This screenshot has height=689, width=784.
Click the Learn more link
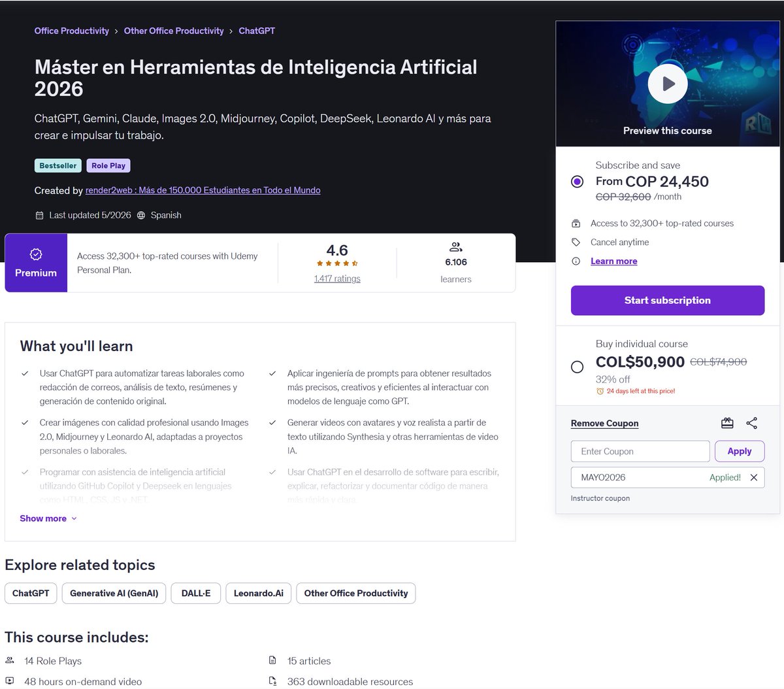[x=613, y=261]
